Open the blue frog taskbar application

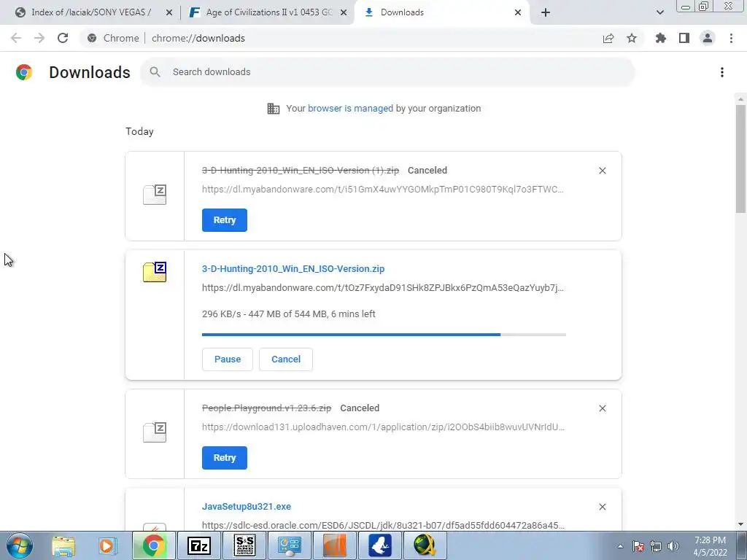pyautogui.click(x=379, y=545)
